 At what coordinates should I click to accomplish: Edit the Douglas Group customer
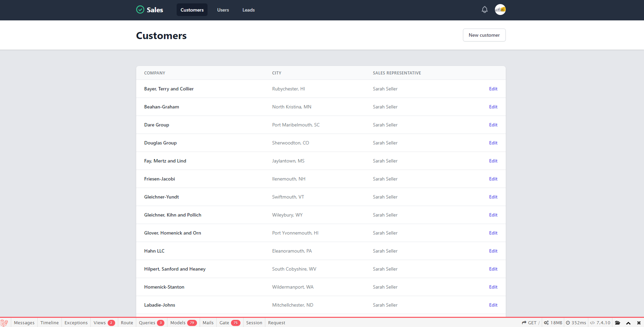click(493, 143)
